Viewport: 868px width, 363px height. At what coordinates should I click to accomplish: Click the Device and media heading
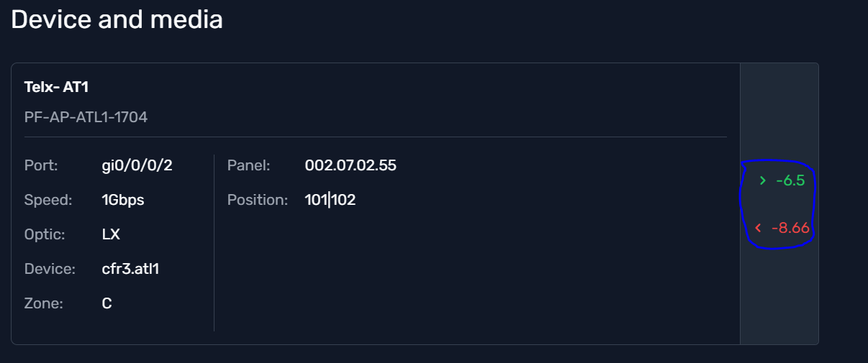117,19
